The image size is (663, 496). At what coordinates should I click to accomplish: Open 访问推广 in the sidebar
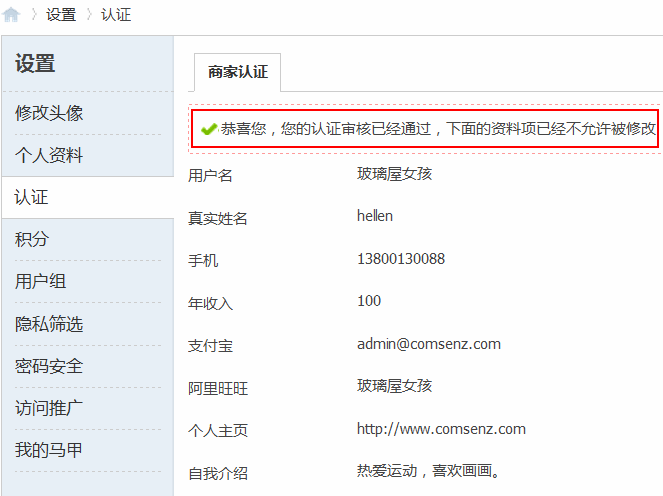(x=49, y=408)
